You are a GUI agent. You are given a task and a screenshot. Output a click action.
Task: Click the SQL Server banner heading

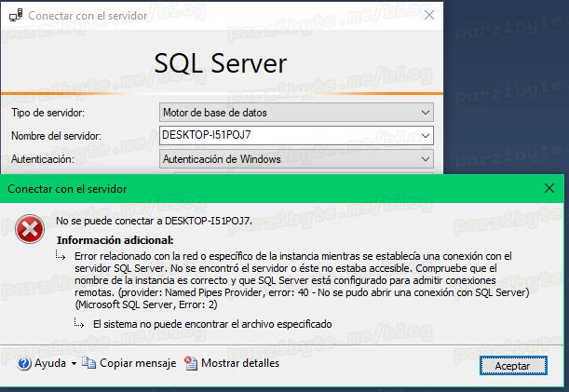(x=221, y=63)
